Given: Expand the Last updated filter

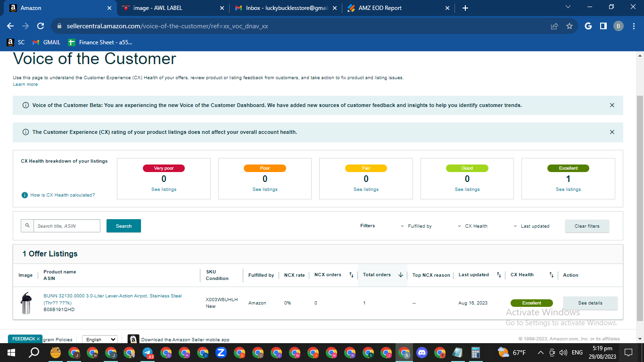Looking at the screenshot, I should [x=531, y=226].
